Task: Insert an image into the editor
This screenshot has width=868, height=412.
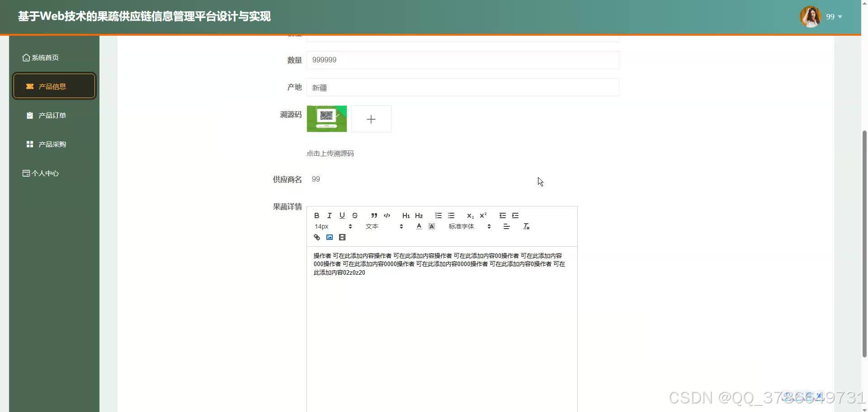Action: click(x=329, y=237)
